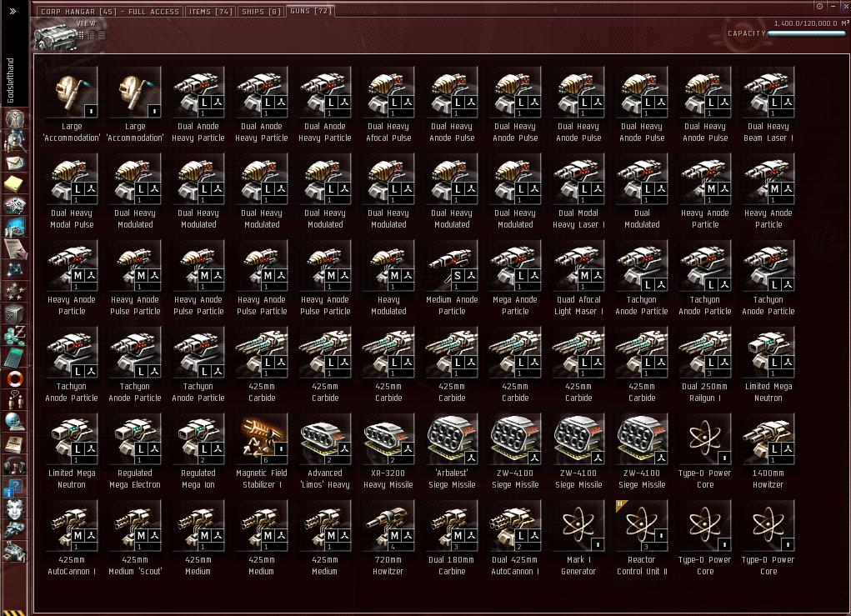
Task: Select the Guns [72] tab
Action: coord(310,11)
